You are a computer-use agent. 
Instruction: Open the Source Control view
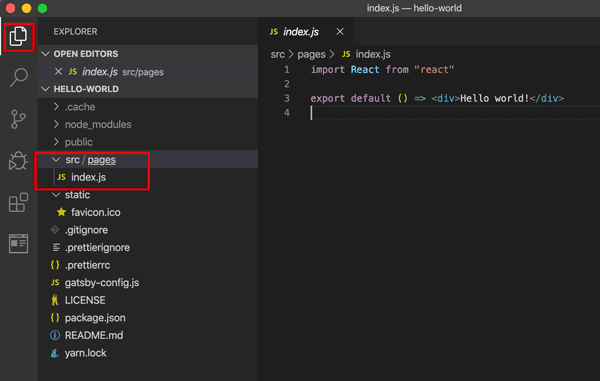pyautogui.click(x=18, y=119)
